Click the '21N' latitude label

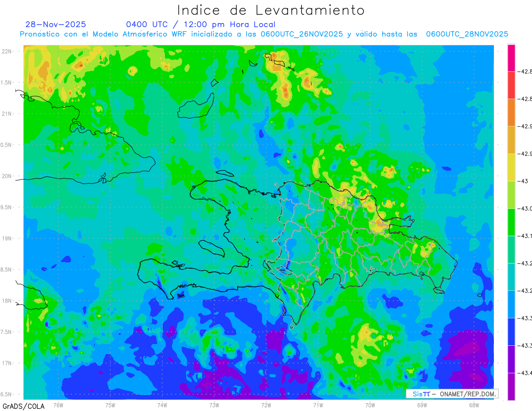[x=7, y=114]
